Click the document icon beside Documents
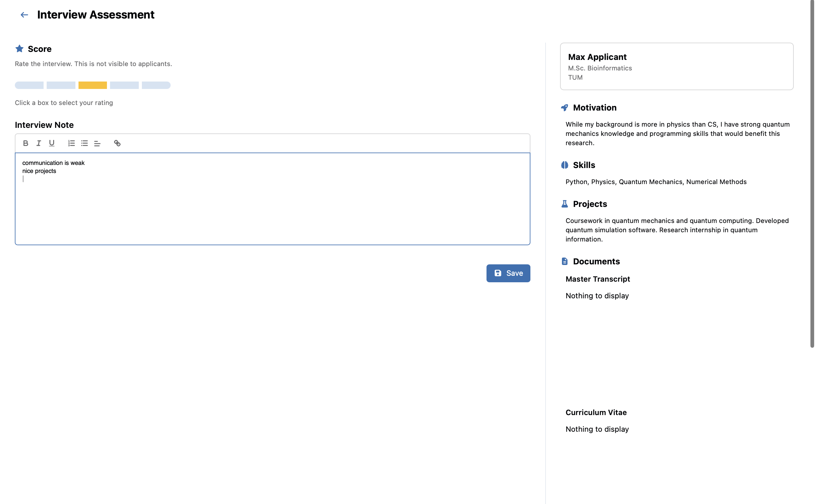 (x=564, y=261)
